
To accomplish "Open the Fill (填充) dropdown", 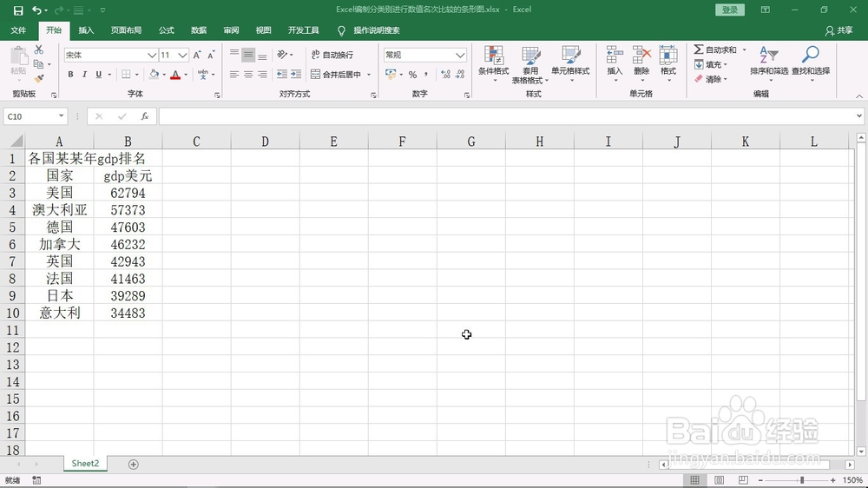I will (711, 65).
